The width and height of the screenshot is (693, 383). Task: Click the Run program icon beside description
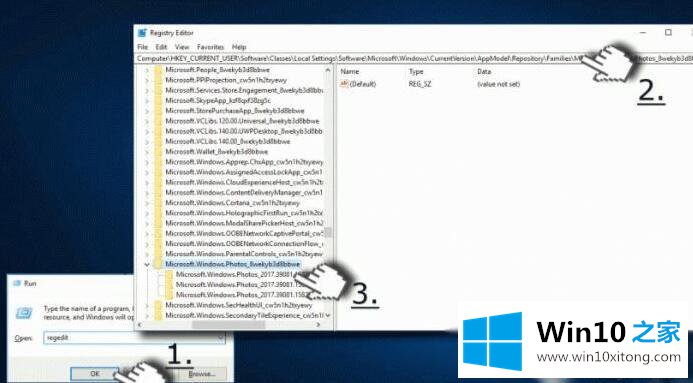(x=24, y=313)
